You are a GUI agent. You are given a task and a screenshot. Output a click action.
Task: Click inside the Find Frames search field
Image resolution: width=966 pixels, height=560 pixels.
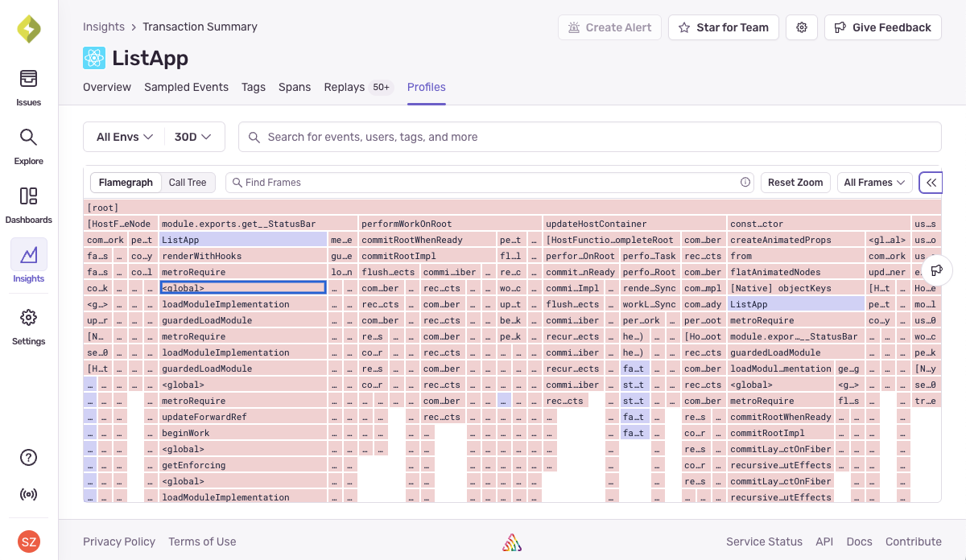pos(483,182)
